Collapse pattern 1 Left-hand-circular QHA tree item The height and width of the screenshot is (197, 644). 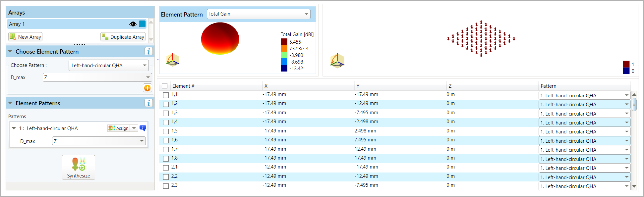coord(14,128)
